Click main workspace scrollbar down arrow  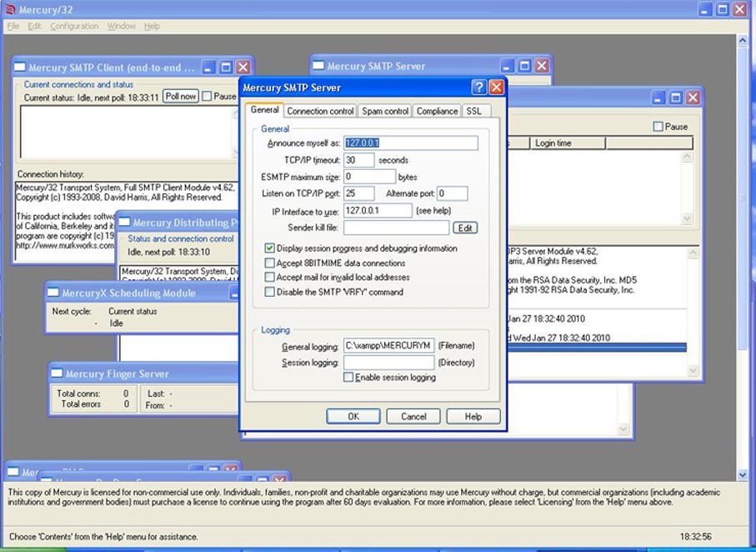[743, 474]
